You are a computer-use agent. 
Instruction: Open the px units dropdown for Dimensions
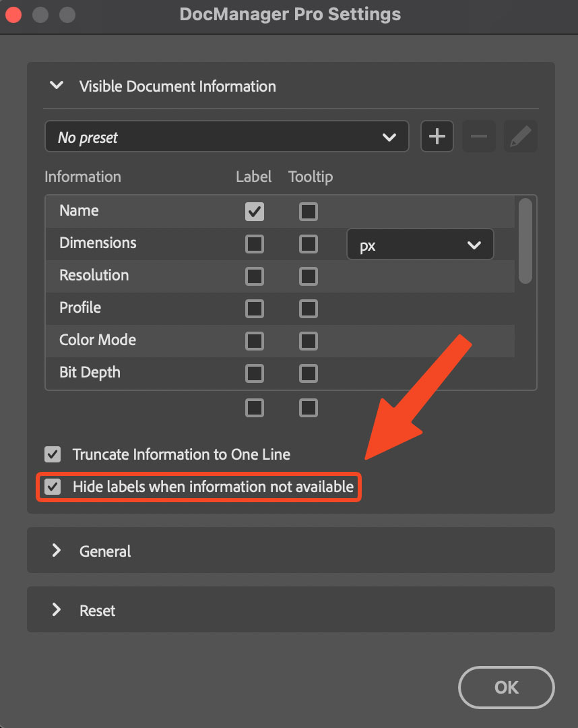coord(420,244)
